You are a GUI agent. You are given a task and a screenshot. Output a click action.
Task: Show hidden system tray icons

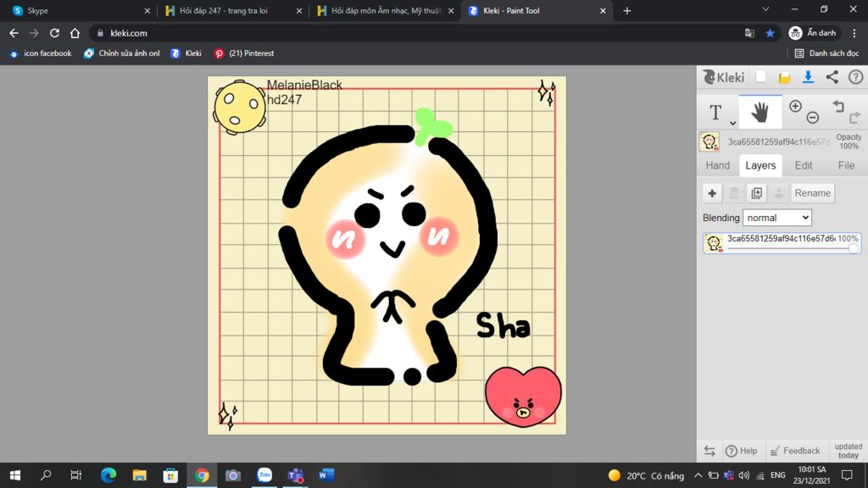(698, 475)
